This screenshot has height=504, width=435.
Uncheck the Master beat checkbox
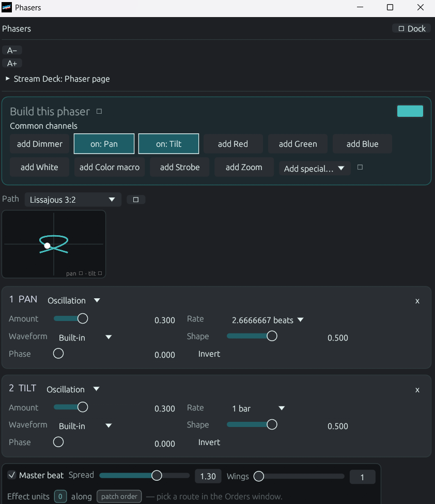(12, 475)
